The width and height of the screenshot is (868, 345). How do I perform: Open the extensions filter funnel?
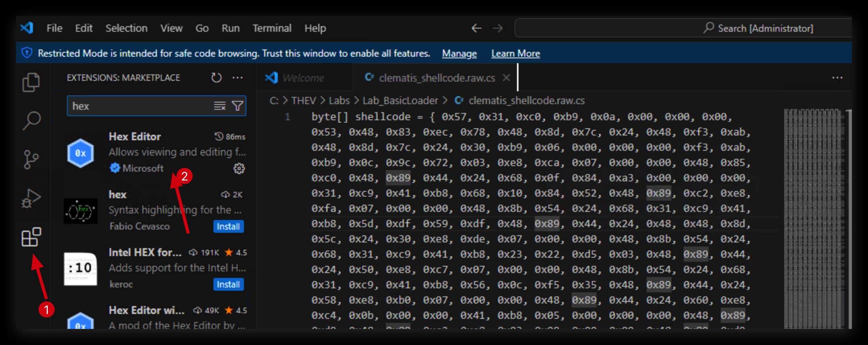pyautogui.click(x=238, y=106)
